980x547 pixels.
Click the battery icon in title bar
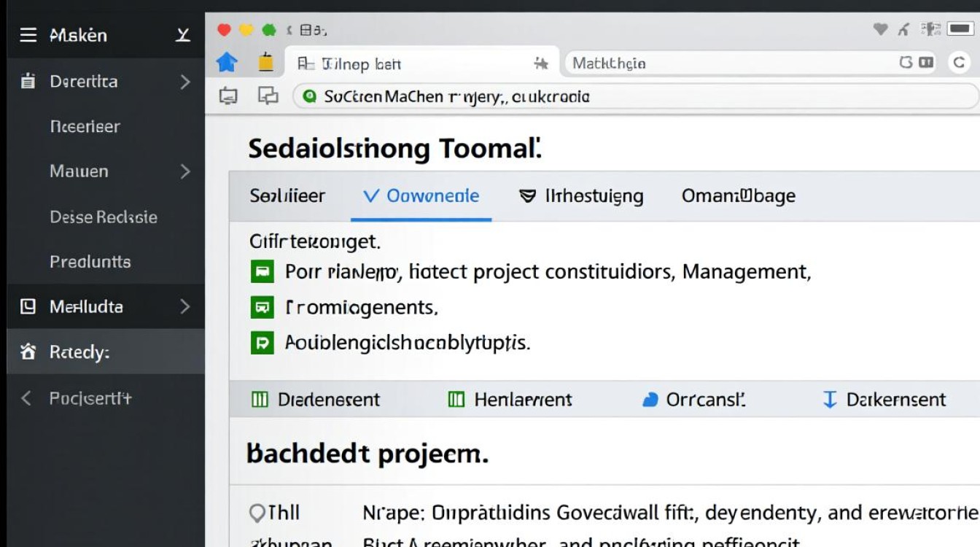coord(961,29)
